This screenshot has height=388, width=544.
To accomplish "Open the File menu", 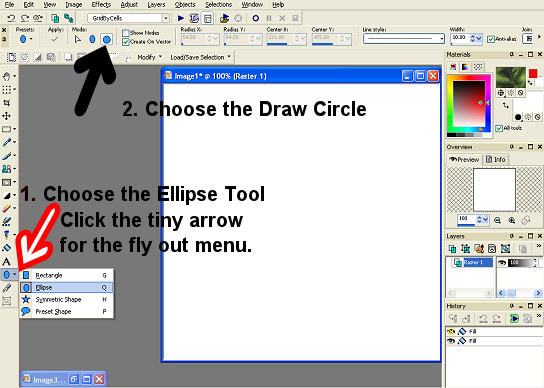I will click(x=9, y=5).
